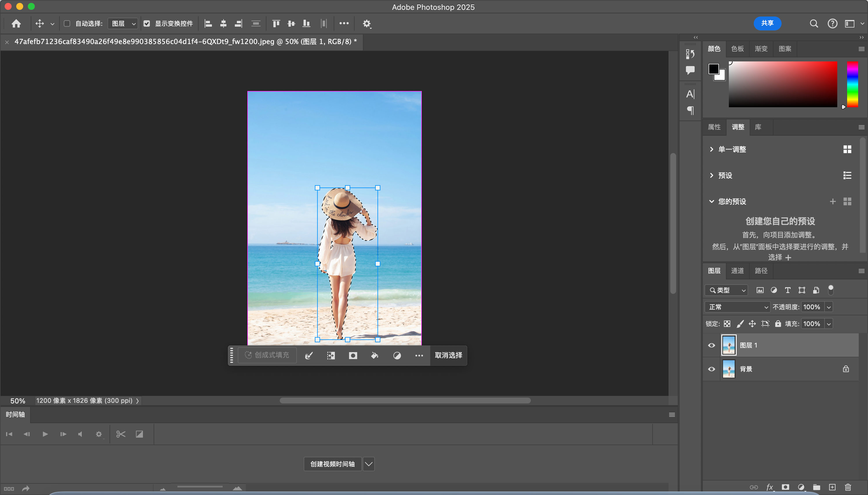Click align left edges icon
This screenshot has width=868, height=495.
tap(208, 23)
